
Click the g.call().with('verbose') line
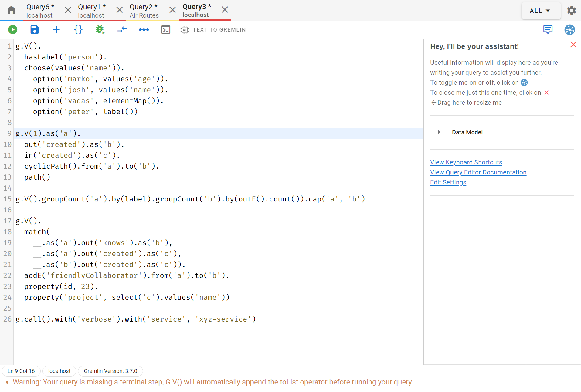(x=136, y=319)
